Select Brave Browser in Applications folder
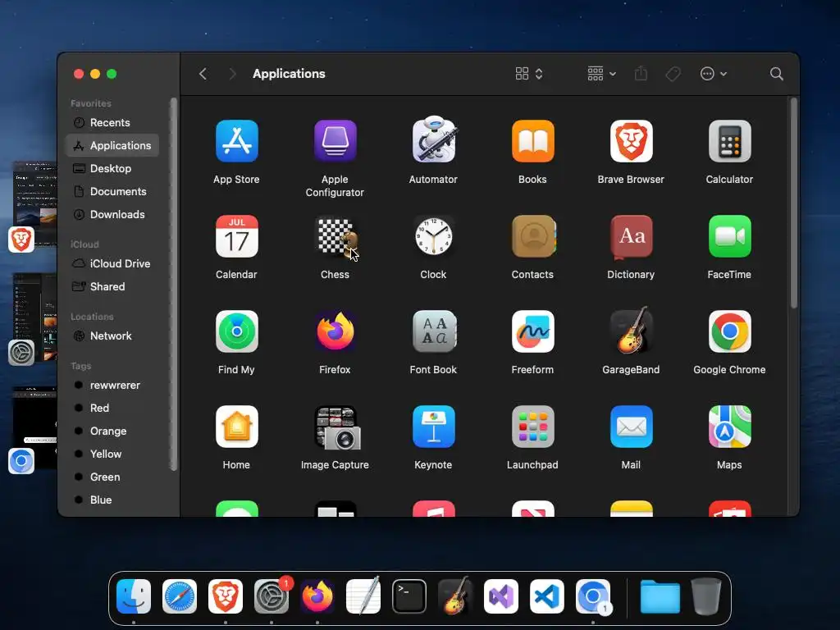840x630 pixels. 631,141
